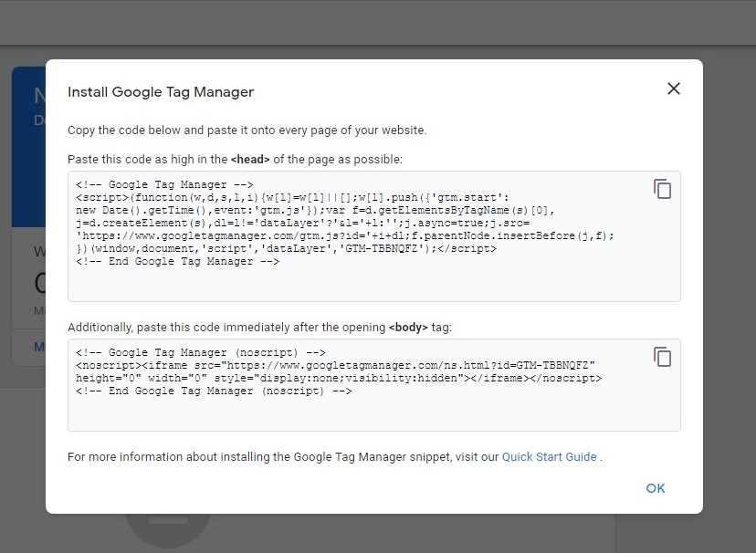
Task: Close the Install Google Tag Manager dialog
Action: click(x=674, y=89)
